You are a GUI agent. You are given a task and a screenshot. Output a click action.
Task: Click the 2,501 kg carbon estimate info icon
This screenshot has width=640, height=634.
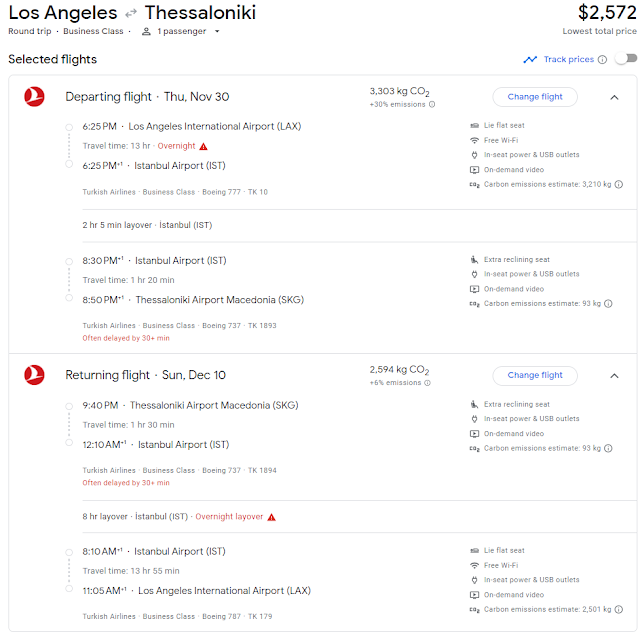619,610
